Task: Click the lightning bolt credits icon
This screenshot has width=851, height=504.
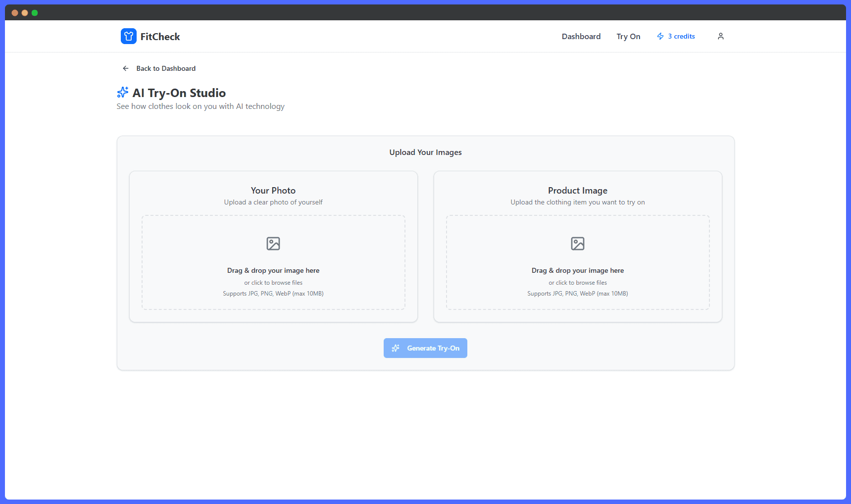Action: [x=660, y=36]
